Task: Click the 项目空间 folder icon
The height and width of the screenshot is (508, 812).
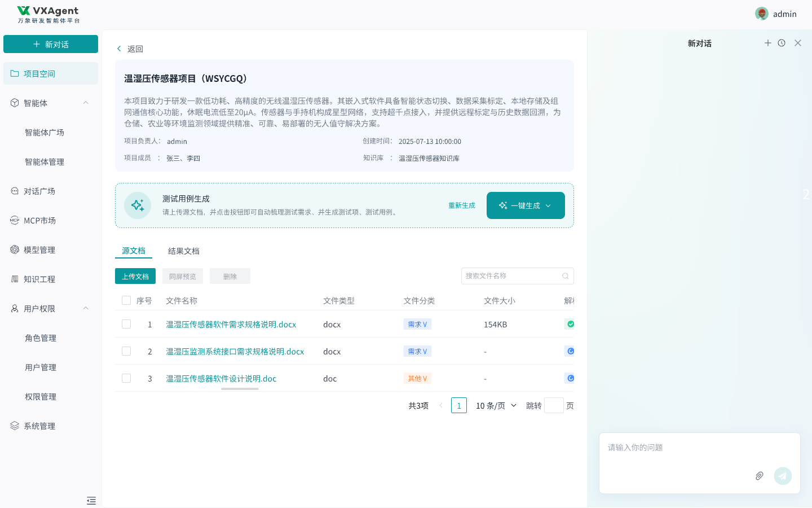Action: [15, 73]
